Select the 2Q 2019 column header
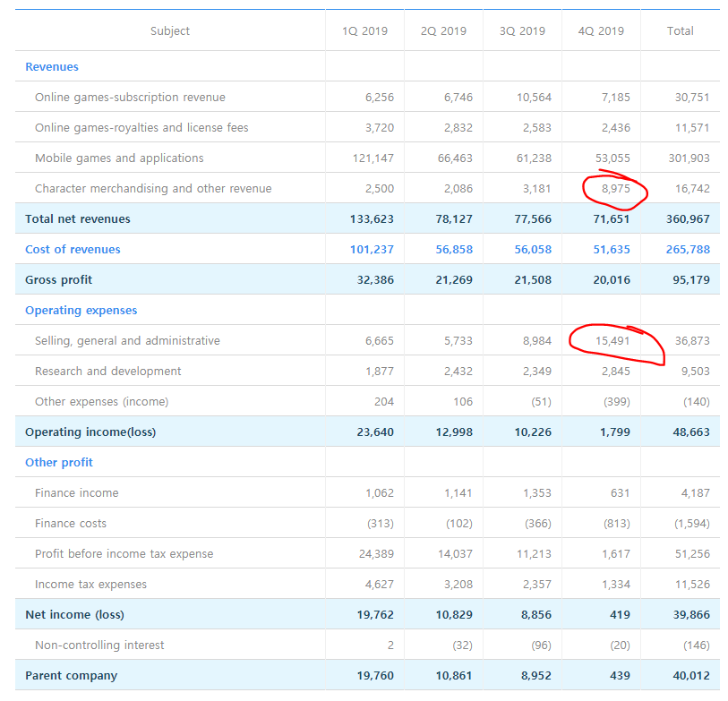The width and height of the screenshot is (728, 701). (x=443, y=31)
